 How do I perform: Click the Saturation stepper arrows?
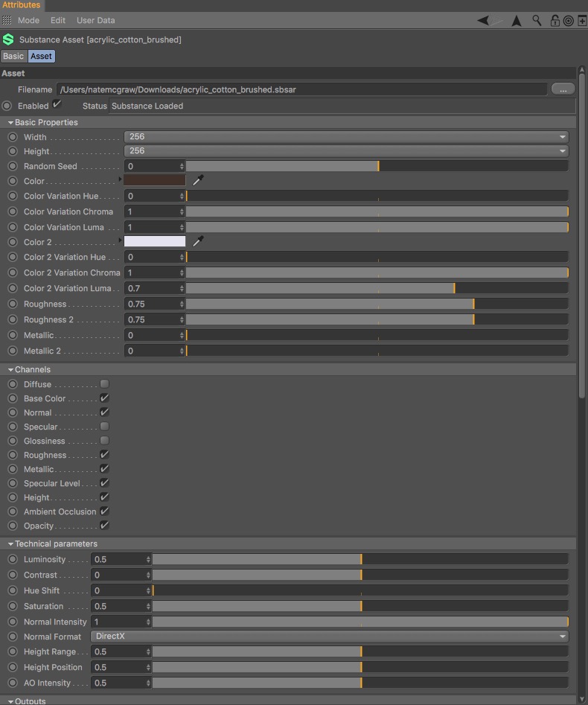click(x=148, y=606)
